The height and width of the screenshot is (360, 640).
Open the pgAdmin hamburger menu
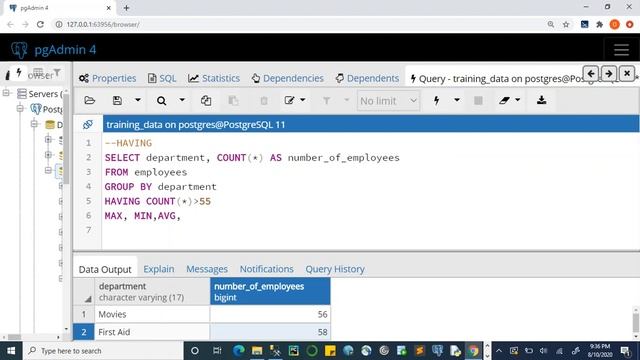point(621,50)
